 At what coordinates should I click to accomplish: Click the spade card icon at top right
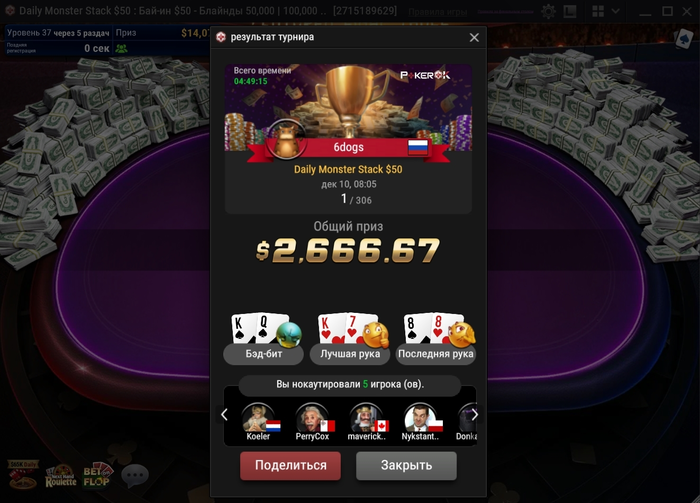tap(684, 39)
